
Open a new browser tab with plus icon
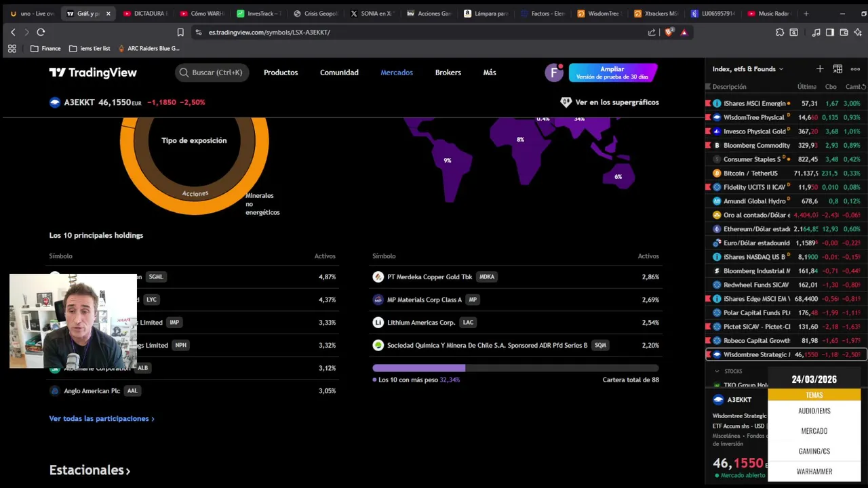pyautogui.click(x=806, y=14)
